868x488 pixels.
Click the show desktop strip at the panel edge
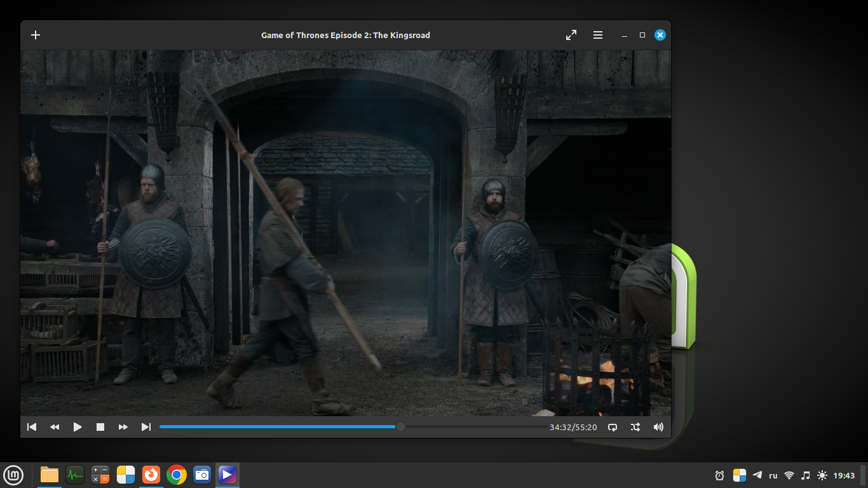click(x=864, y=475)
